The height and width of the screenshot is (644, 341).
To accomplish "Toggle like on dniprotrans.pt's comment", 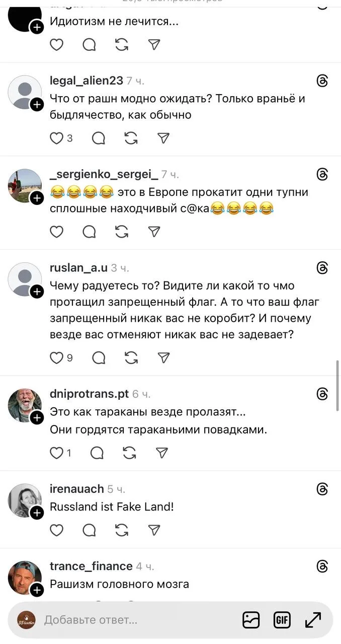I will (x=57, y=453).
